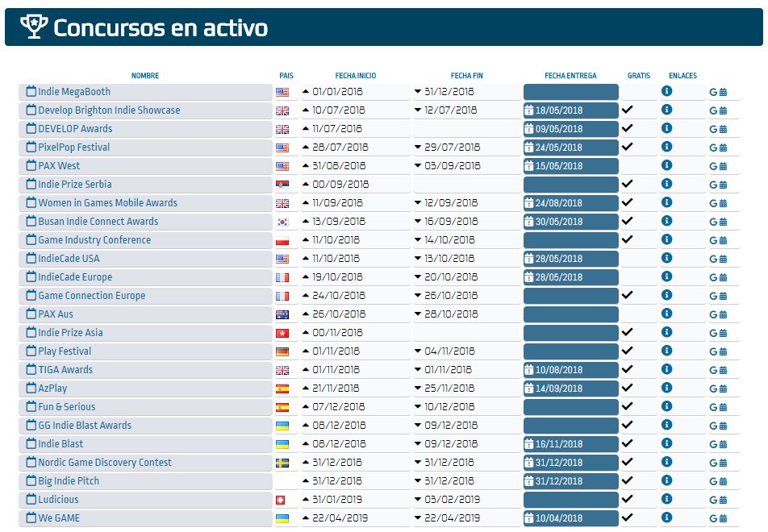Click Google icon in Indie MegaBooth row
Viewport: 768px width, 532px height.
tap(713, 92)
